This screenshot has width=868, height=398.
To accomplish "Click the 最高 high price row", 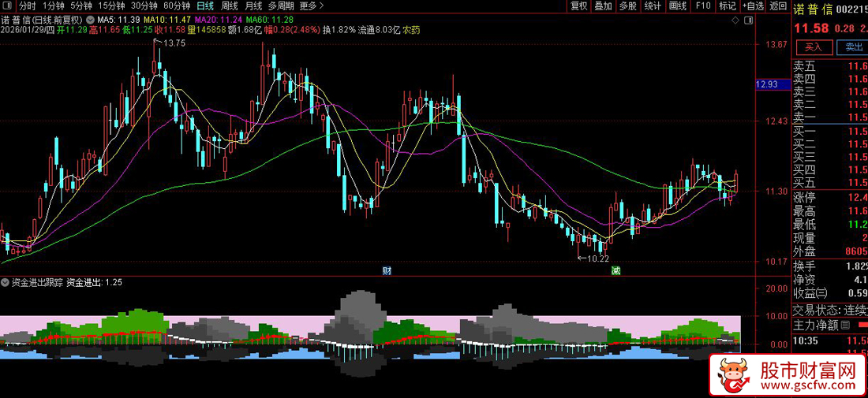I will [830, 211].
